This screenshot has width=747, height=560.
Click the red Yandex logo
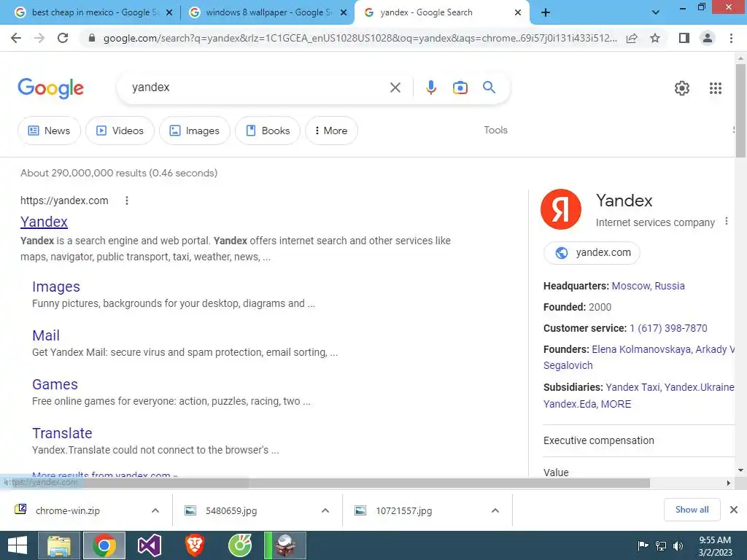pos(561,209)
